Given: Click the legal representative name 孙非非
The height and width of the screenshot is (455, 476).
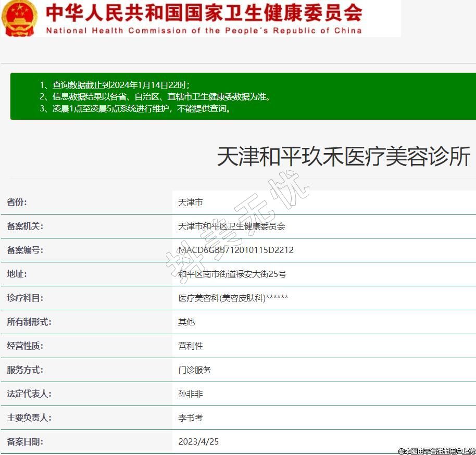Looking at the screenshot, I should [x=191, y=394].
